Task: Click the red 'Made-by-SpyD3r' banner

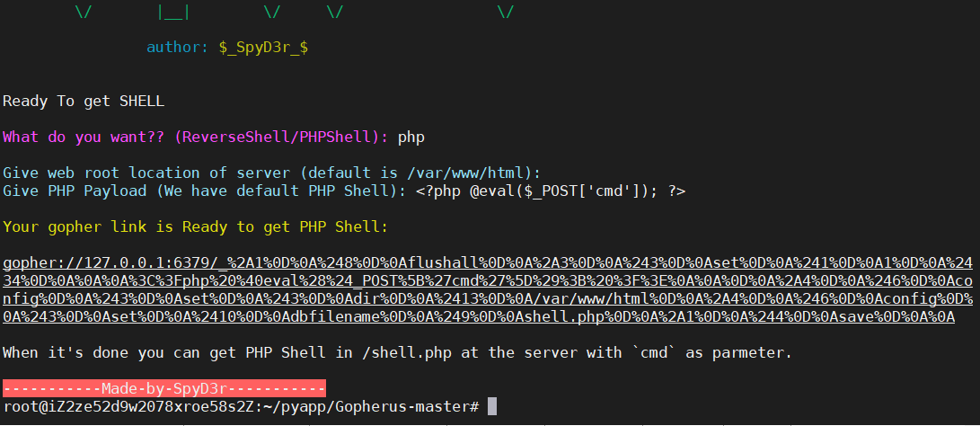Action: coord(164,388)
